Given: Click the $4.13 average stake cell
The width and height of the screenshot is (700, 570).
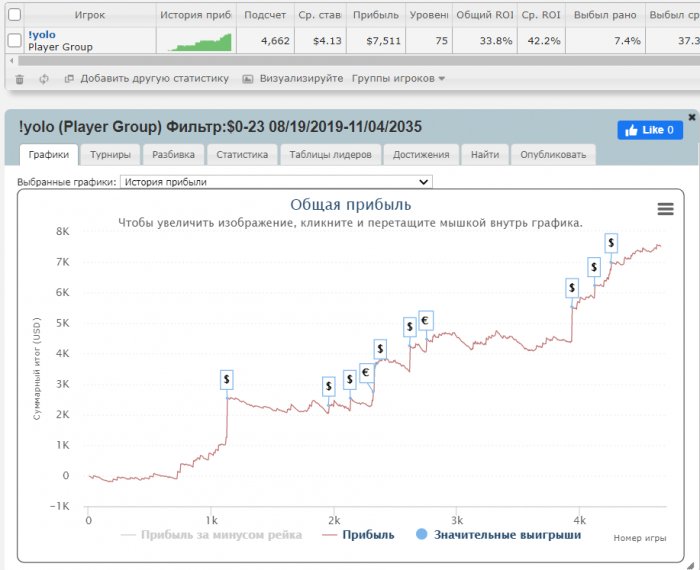Looking at the screenshot, I should click(320, 41).
